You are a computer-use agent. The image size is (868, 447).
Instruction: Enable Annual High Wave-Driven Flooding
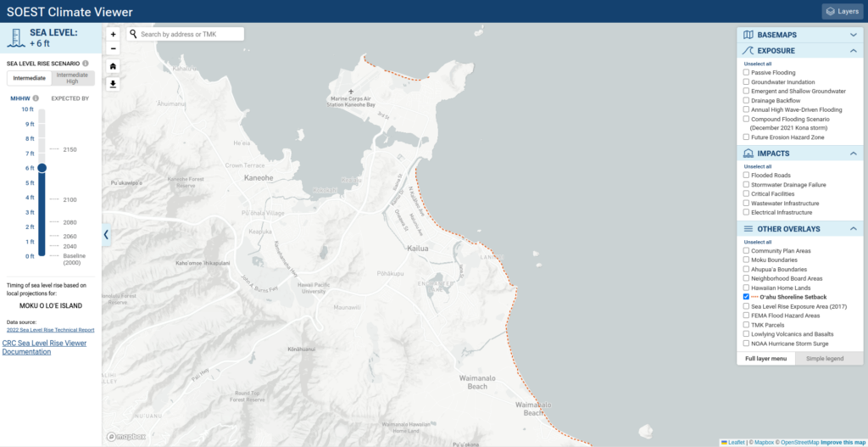pos(746,109)
